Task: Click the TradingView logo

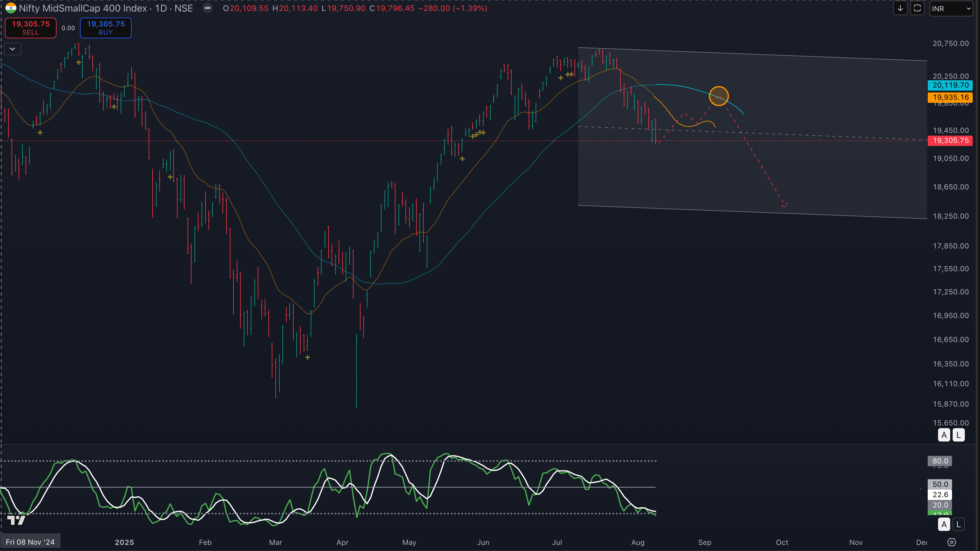Action: click(16, 520)
